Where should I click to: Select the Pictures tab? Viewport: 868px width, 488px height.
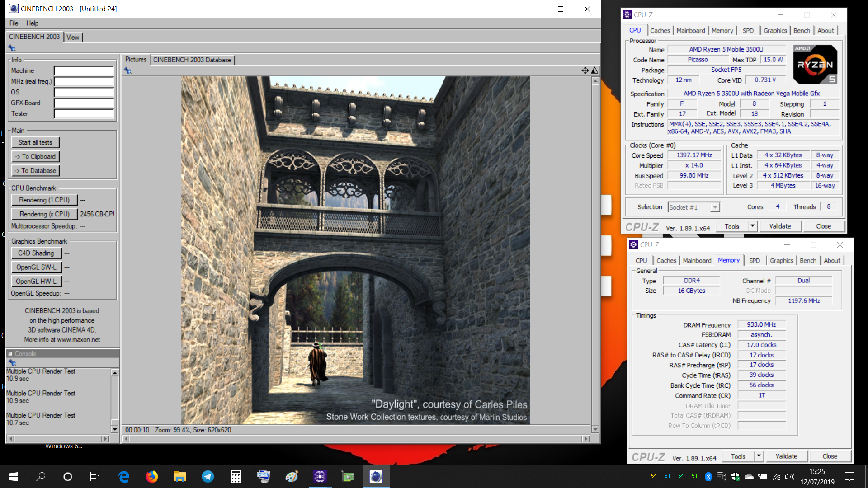(136, 60)
